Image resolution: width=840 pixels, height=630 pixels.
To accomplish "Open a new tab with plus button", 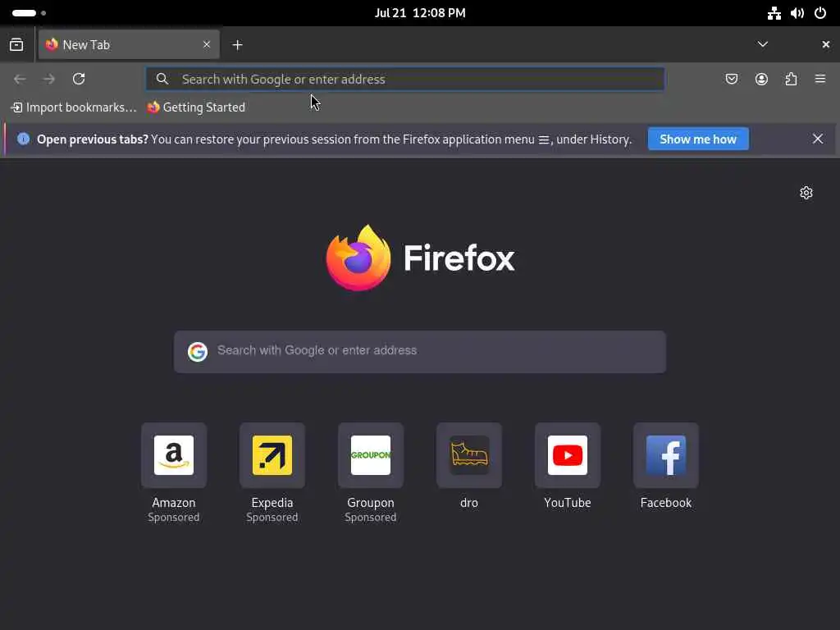I will click(237, 45).
